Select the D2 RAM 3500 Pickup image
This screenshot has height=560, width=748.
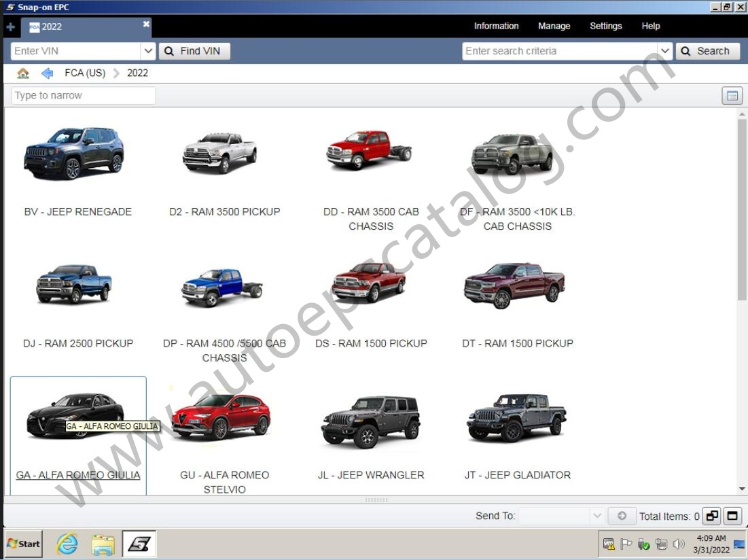click(x=220, y=153)
